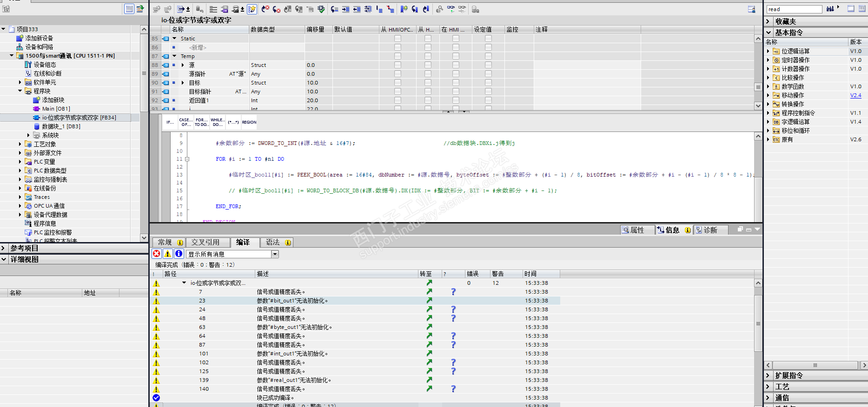
Task: Insert WHILE DO loop template
Action: click(x=217, y=122)
